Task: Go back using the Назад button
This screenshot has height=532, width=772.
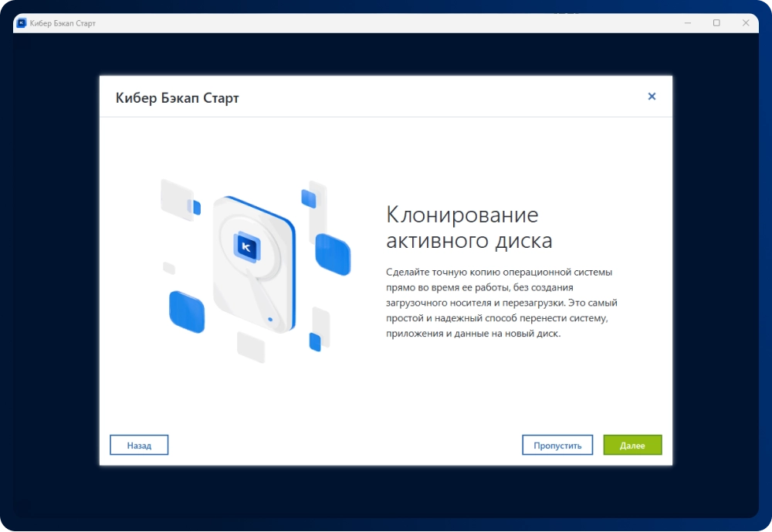Action: pyautogui.click(x=139, y=445)
